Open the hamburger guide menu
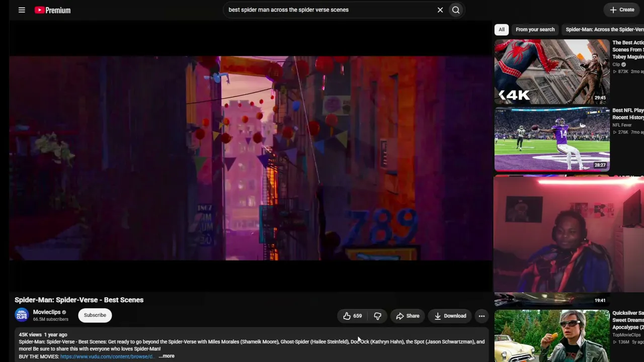The height and width of the screenshot is (362, 644). [x=22, y=10]
